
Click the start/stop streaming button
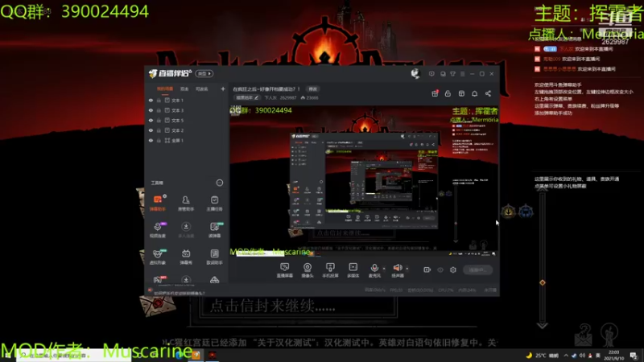[477, 269]
